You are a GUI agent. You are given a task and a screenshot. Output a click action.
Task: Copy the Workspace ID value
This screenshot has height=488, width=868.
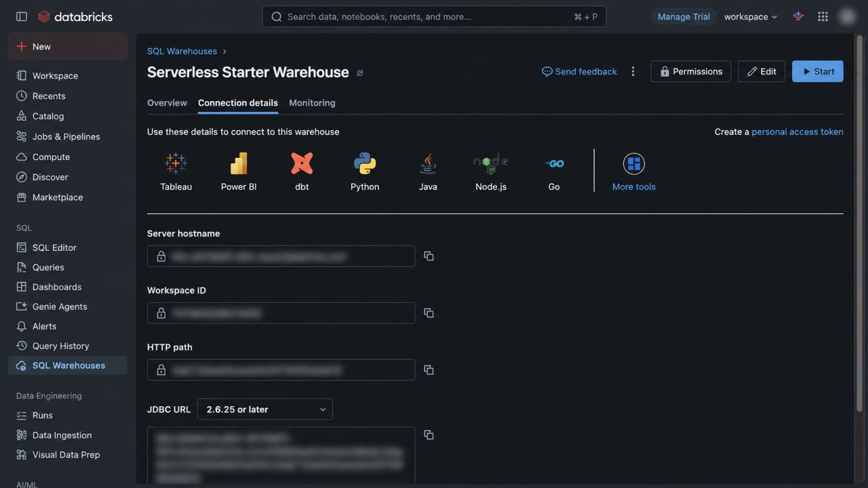[x=429, y=313]
